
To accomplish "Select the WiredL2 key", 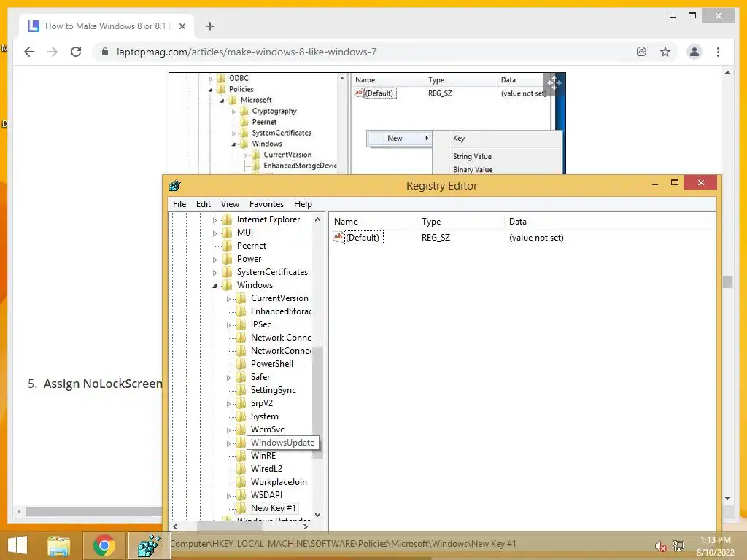I will (x=266, y=469).
